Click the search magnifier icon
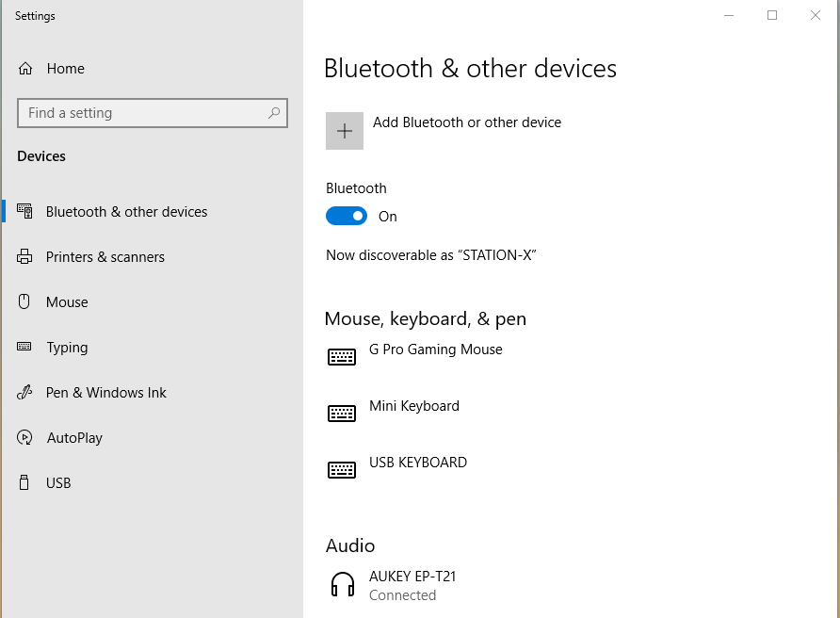The width and height of the screenshot is (840, 618). (x=274, y=113)
